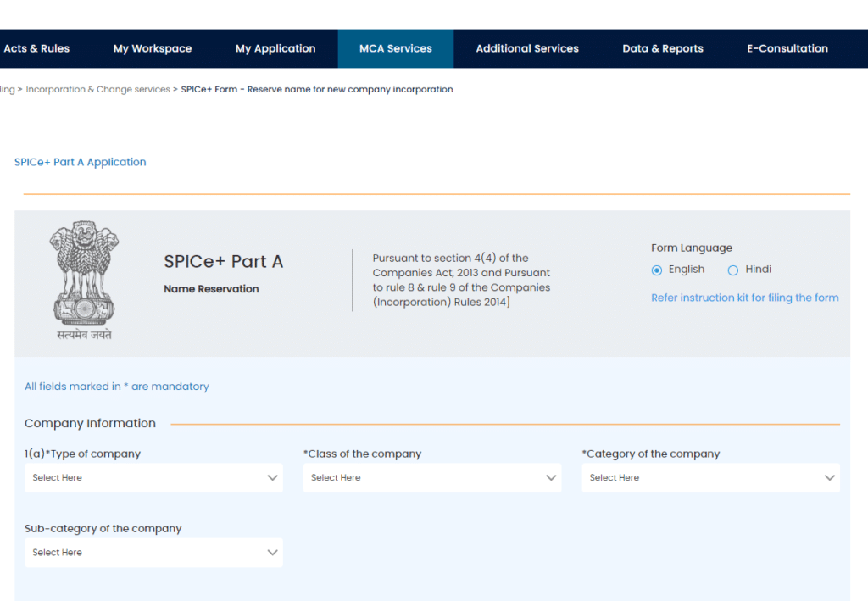This screenshot has width=868, height=601.
Task: Click the Pursuant to section 4(4) paragraph
Action: (461, 280)
